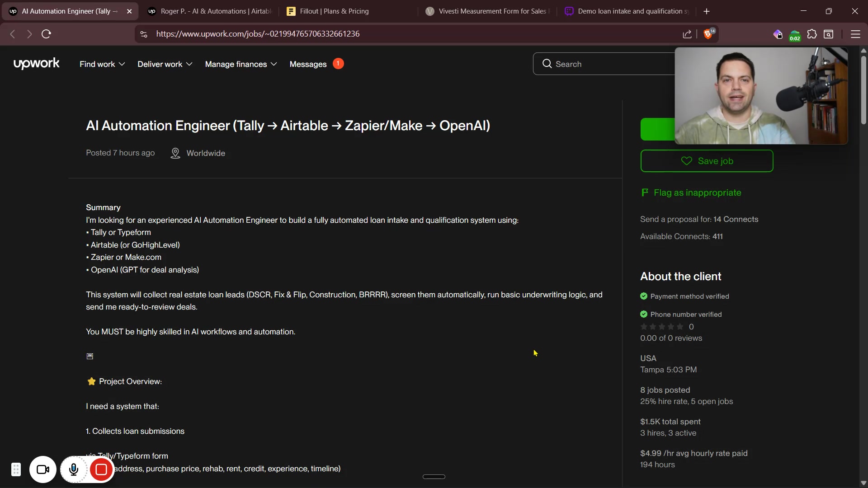Open Messages in the top navigation
The width and height of the screenshot is (868, 488).
coord(308,64)
